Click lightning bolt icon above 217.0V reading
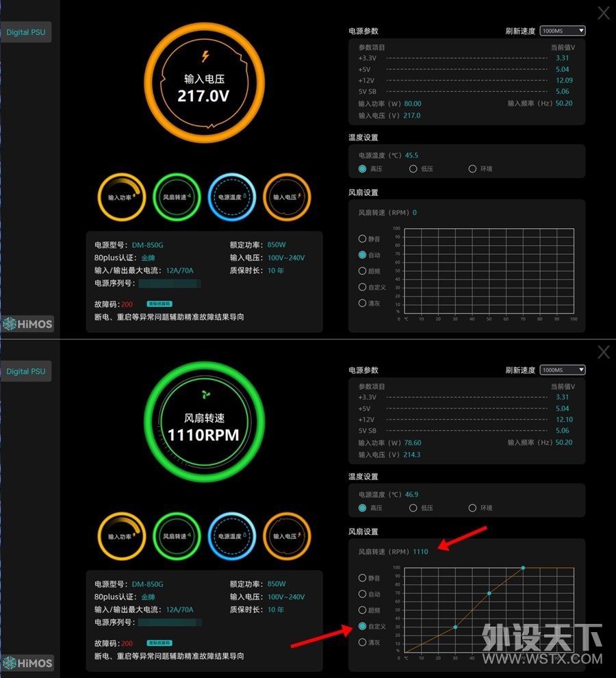 [x=205, y=55]
